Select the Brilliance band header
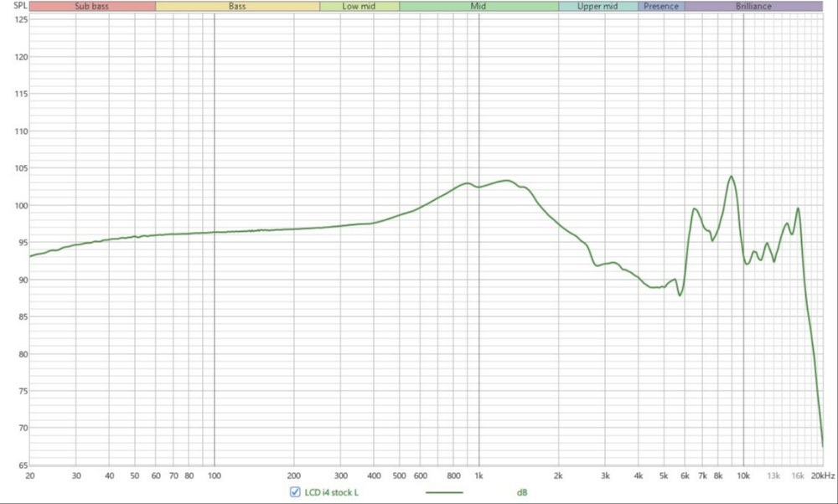Image resolution: width=838 pixels, height=504 pixels. [753, 7]
